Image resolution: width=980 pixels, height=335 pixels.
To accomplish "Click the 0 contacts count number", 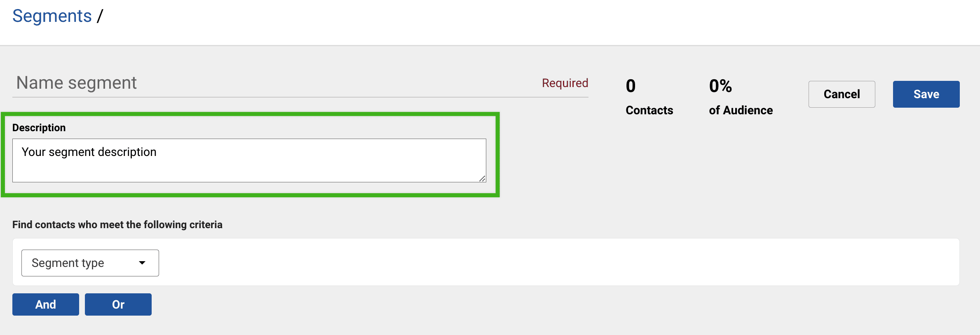I will 631,86.
